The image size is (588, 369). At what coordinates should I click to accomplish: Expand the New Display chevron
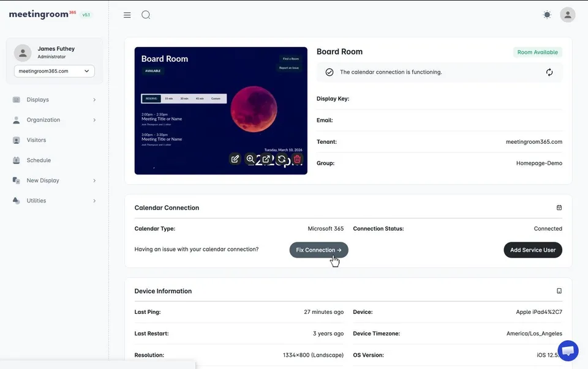point(94,181)
